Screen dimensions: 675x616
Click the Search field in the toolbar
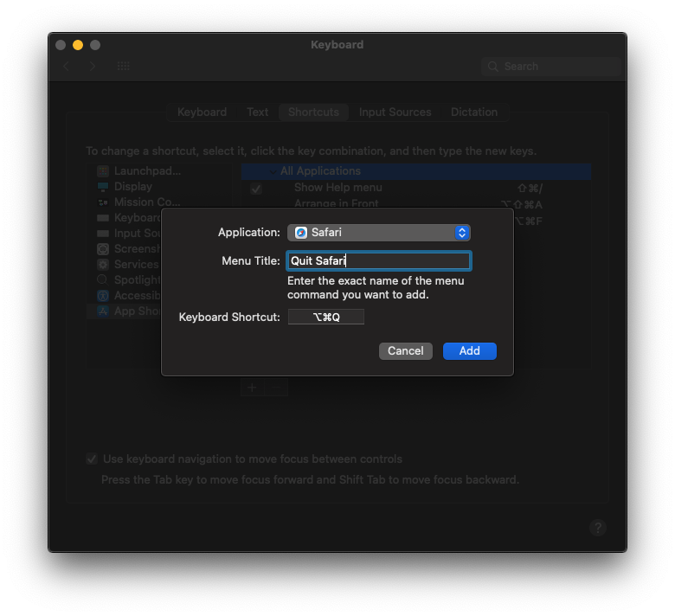(x=550, y=67)
